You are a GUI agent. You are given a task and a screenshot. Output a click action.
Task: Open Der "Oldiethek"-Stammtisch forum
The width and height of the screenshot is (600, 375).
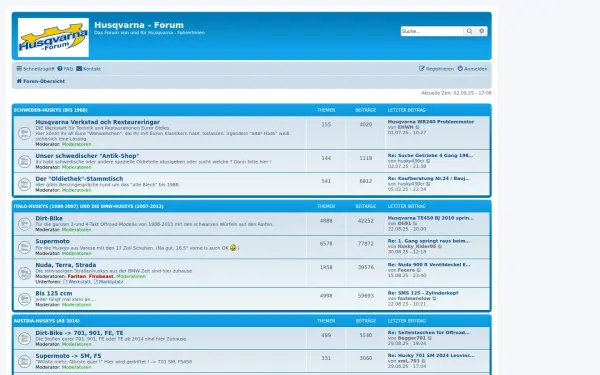click(x=79, y=179)
